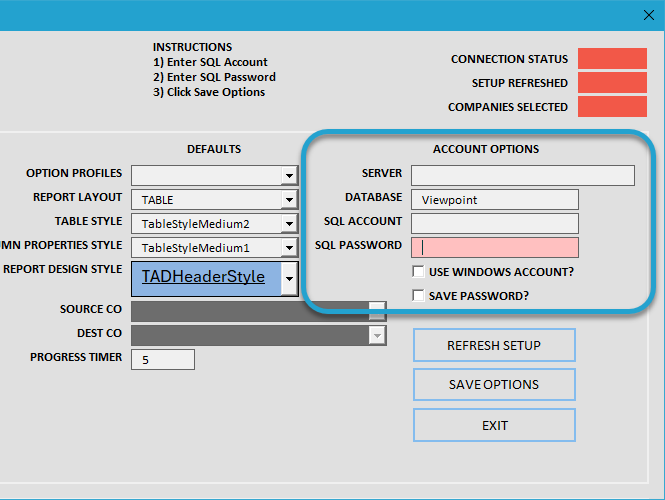Select the TableStyleMedium1 combo box text
This screenshot has width=665, height=500.
click(x=196, y=248)
